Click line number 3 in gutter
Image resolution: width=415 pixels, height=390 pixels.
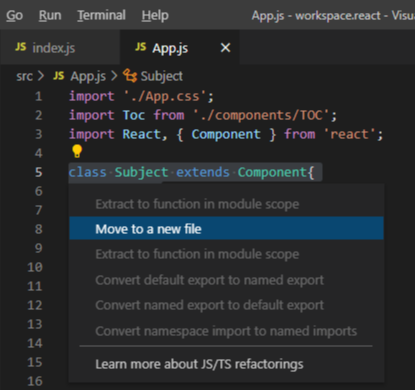pos(39,134)
